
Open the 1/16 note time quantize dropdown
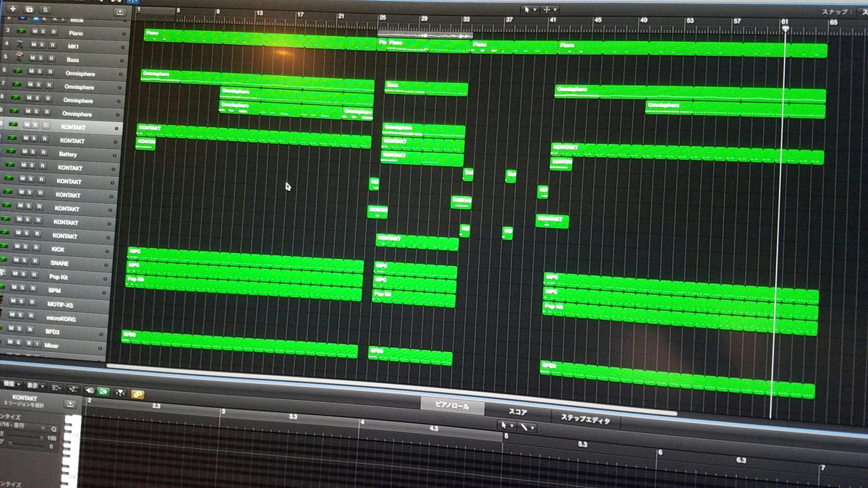tap(22, 427)
